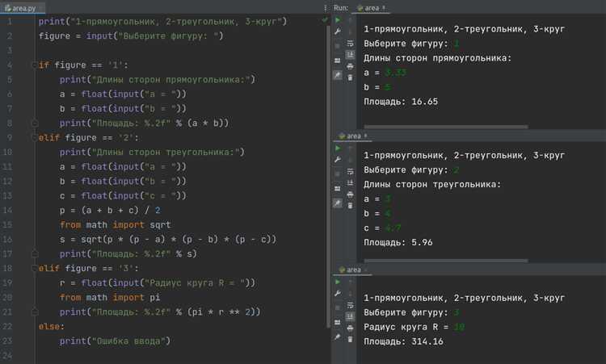
Task: Click output 'Площадь: 5.96'
Action: (x=398, y=242)
